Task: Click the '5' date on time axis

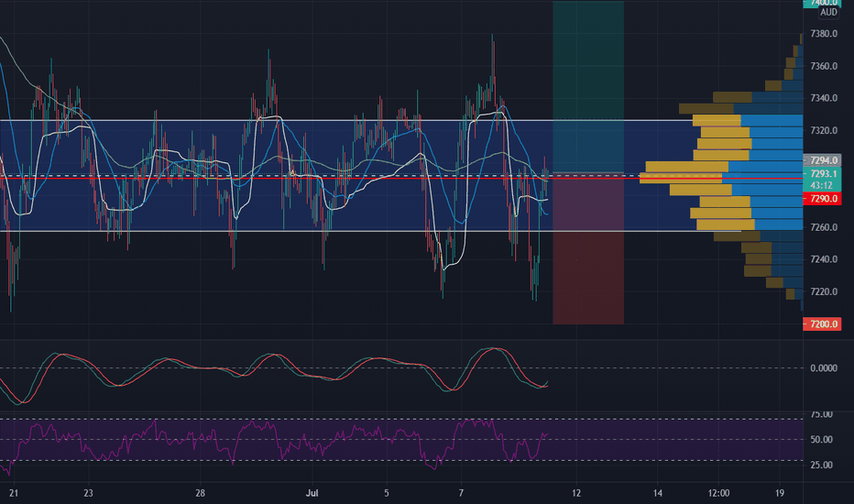Action: click(387, 493)
